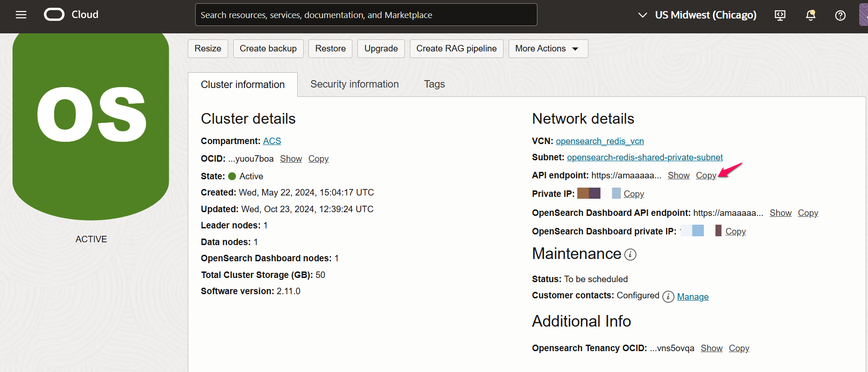
Task: Copy the API endpoint URL
Action: tap(706, 176)
